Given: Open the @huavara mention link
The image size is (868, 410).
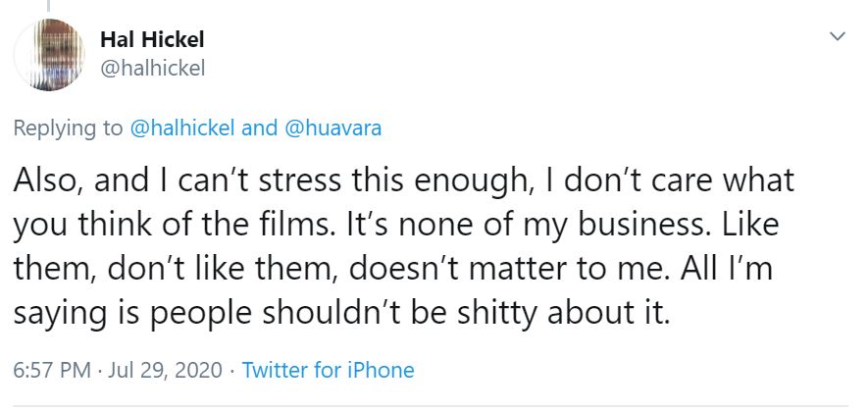Looking at the screenshot, I should (x=332, y=128).
